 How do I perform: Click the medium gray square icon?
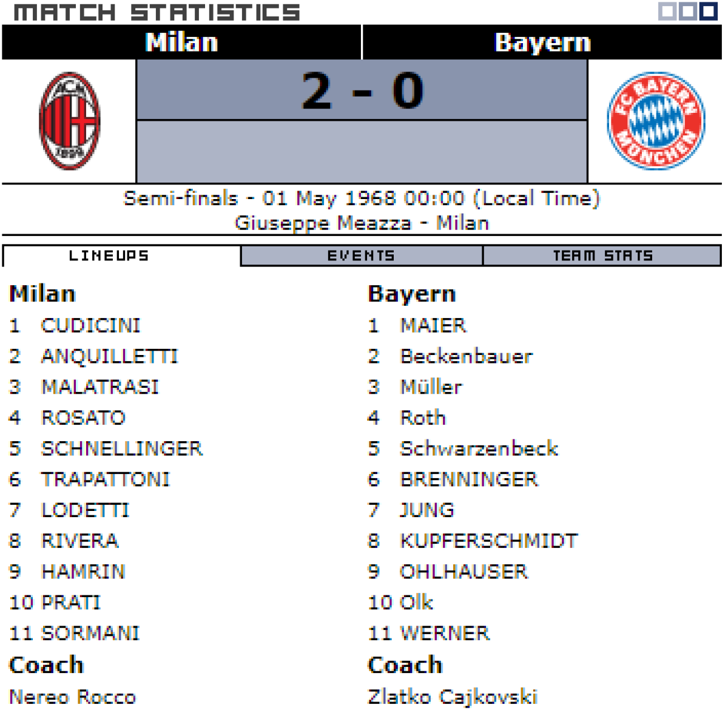[x=687, y=11]
